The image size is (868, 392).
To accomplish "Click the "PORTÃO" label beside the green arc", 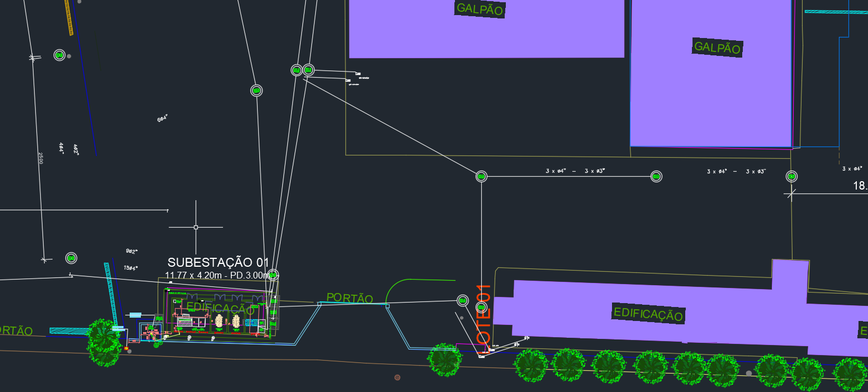I will pos(350,298).
